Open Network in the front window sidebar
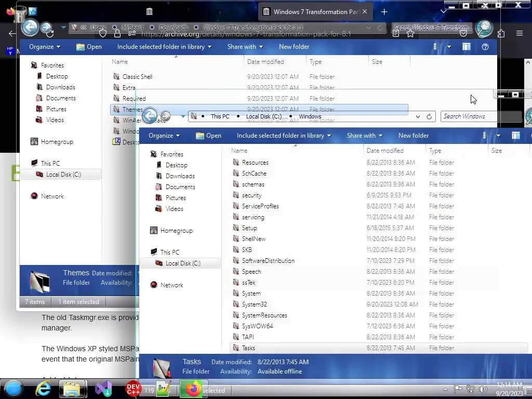Viewport: 532px width, 399px height. (171, 285)
